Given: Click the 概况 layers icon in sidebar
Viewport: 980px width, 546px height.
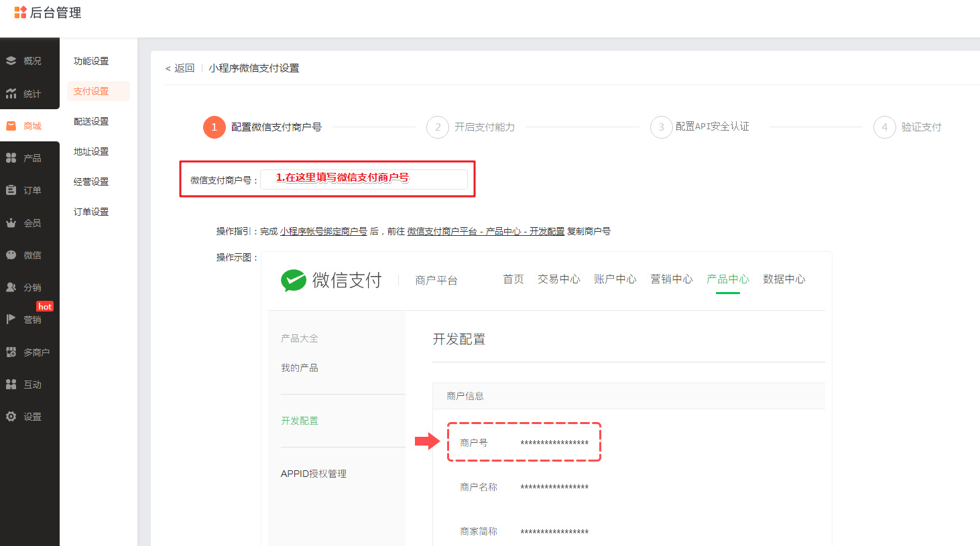Looking at the screenshot, I should click(x=11, y=61).
